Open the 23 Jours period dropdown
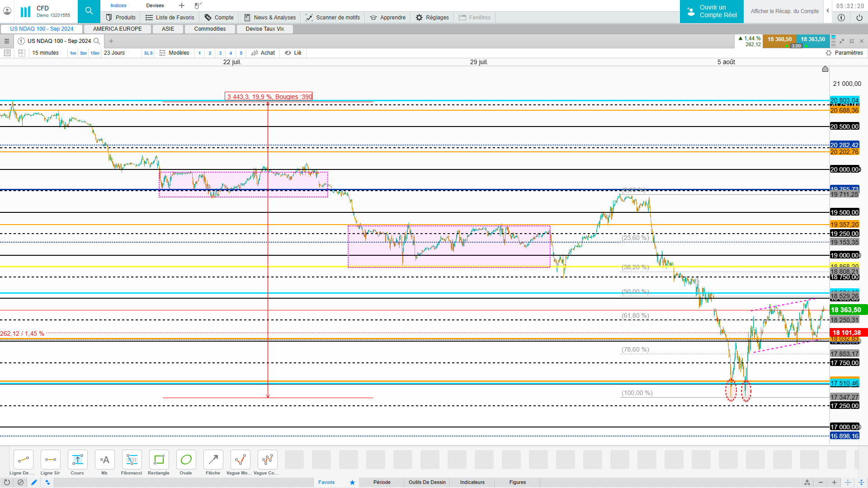The image size is (868, 488). 114,53
